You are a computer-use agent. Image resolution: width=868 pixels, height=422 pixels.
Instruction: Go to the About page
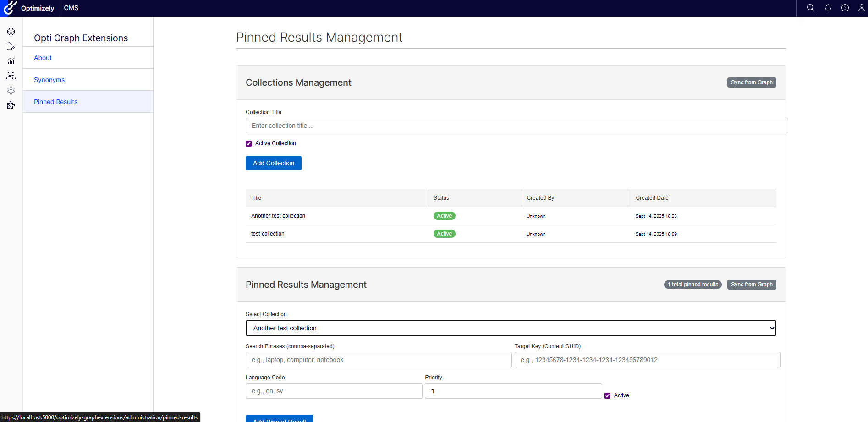tap(43, 58)
